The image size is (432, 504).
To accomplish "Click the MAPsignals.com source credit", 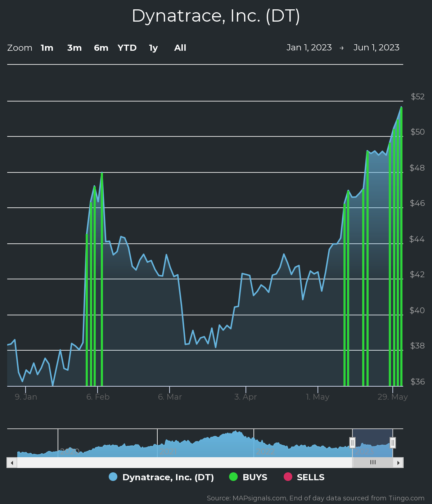I will pos(316,498).
